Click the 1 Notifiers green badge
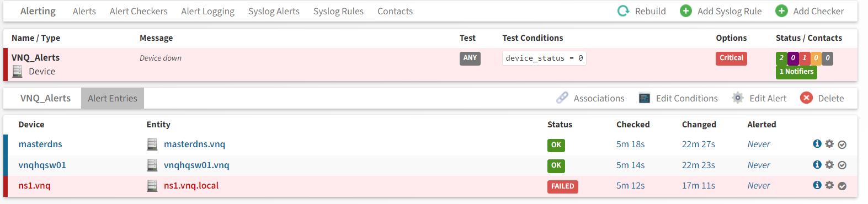Viewport: 868px width, 204px height. coord(796,72)
